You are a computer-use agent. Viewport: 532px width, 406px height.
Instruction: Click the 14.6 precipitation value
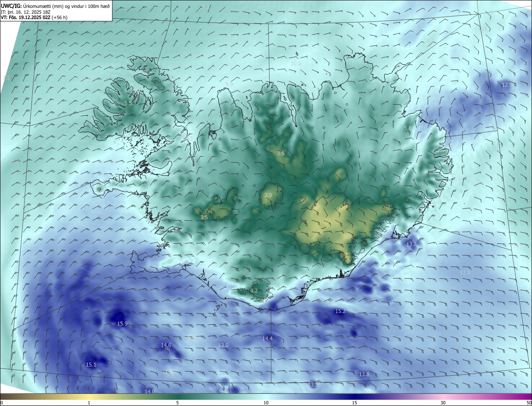coord(166,345)
